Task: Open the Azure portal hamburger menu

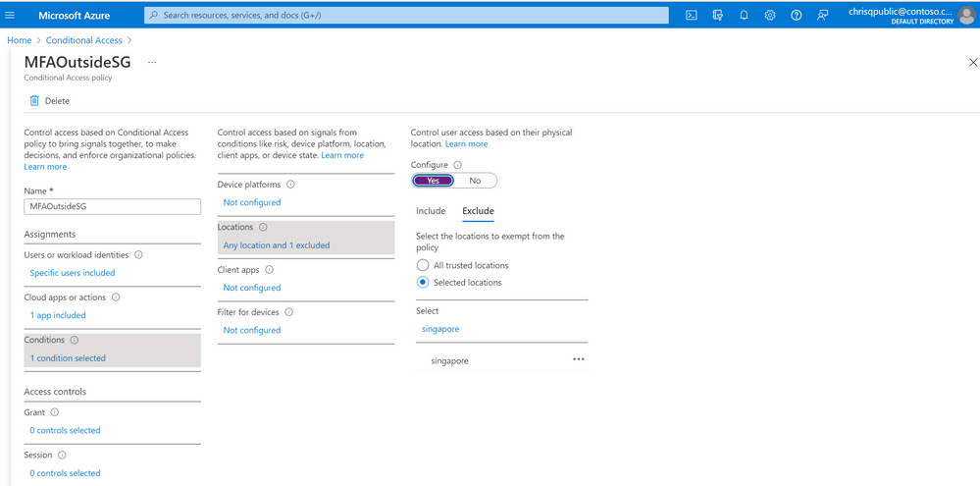Action: point(10,15)
